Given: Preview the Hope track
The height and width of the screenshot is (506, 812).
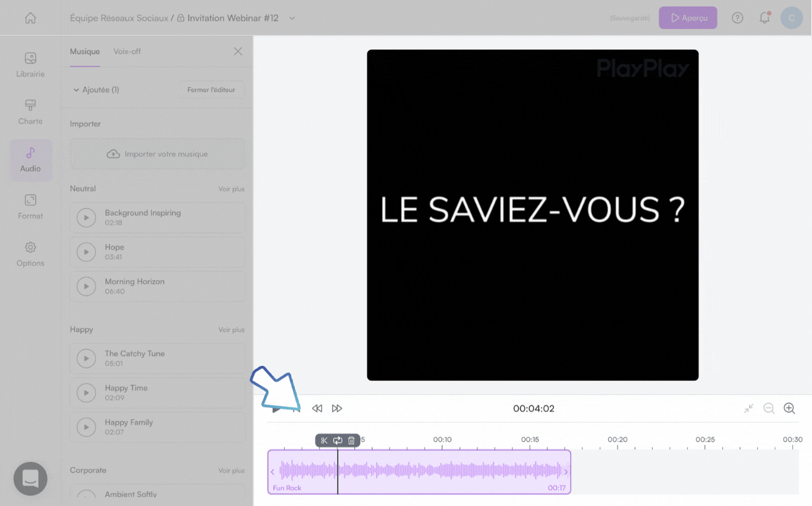Looking at the screenshot, I should (86, 252).
